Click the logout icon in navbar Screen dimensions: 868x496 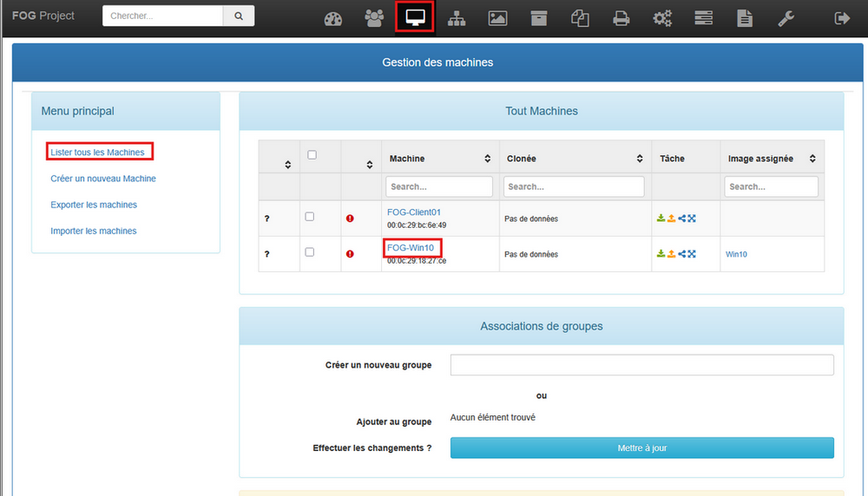[841, 18]
